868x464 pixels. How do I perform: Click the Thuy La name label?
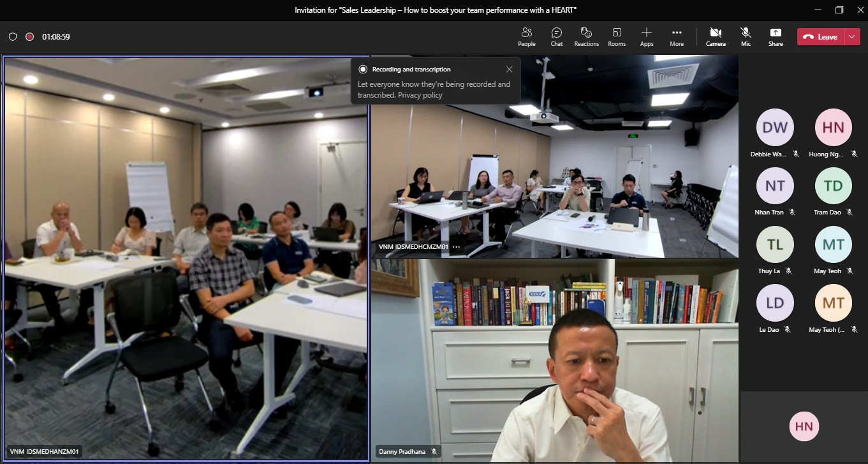click(x=769, y=271)
